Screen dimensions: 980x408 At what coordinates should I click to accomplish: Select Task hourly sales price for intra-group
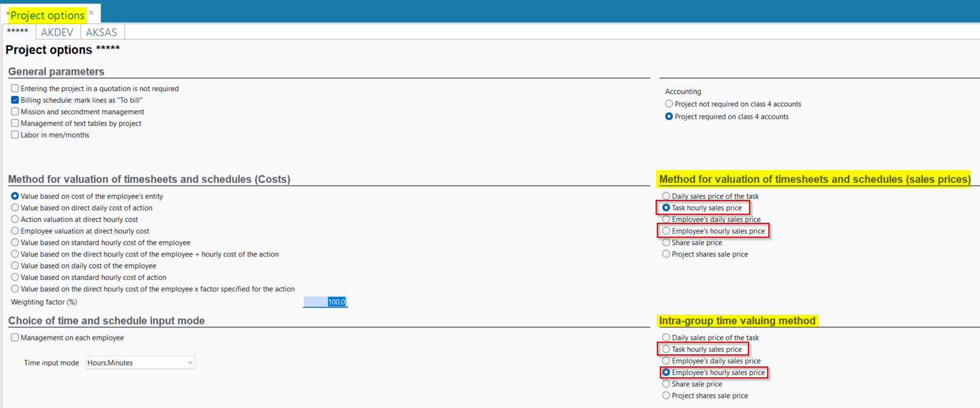pyautogui.click(x=666, y=349)
